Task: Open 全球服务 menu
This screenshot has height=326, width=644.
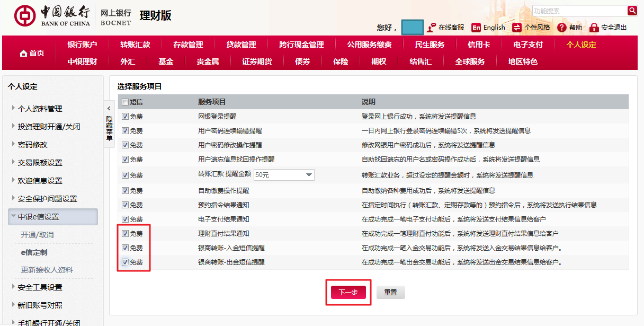Action: coord(470,61)
